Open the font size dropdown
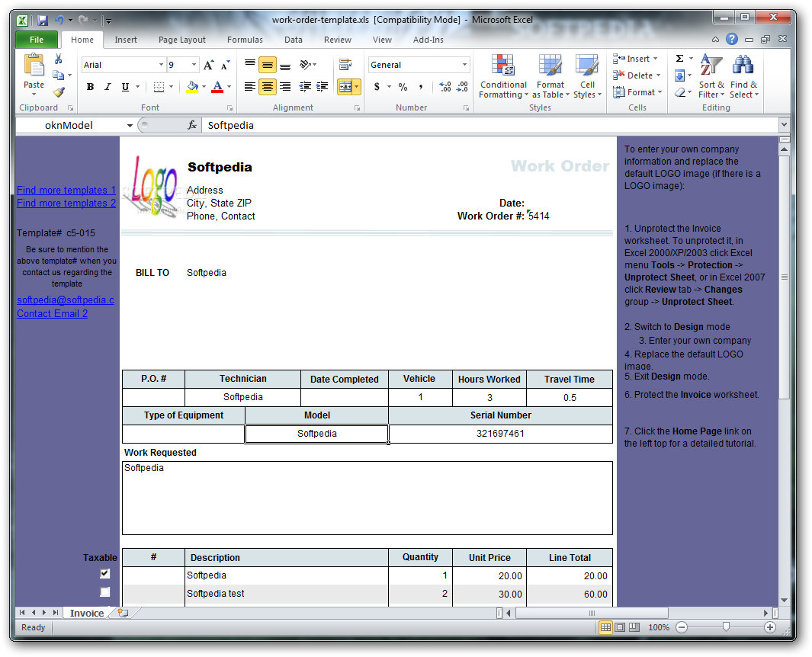 [194, 65]
